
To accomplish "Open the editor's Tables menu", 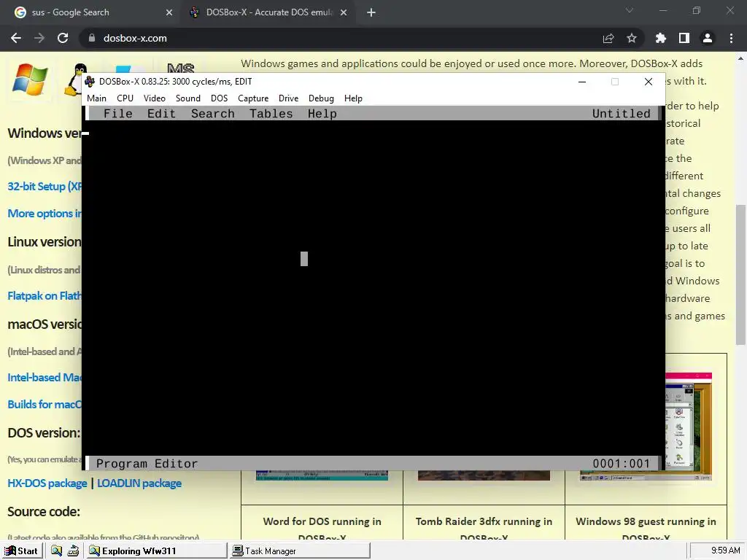I will point(271,113).
